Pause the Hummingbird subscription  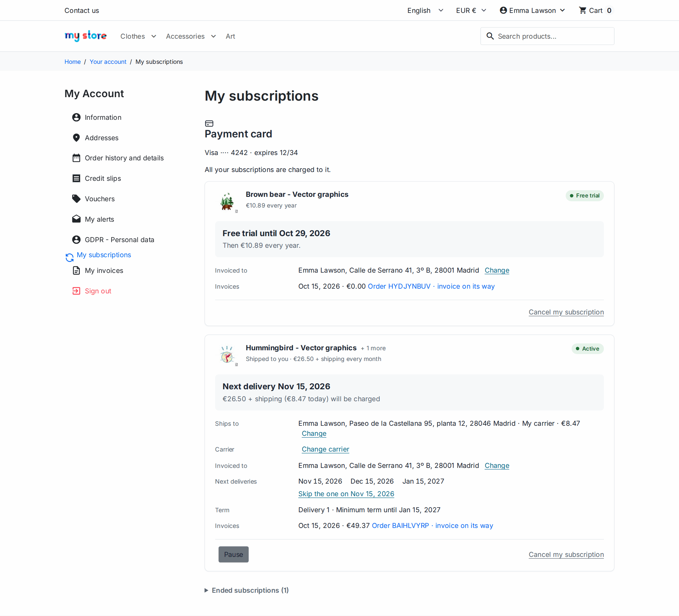click(x=233, y=554)
